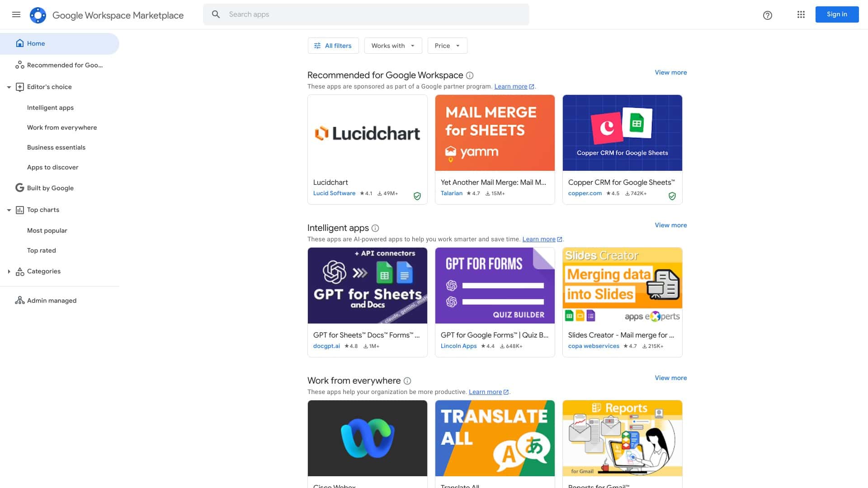Screen dimensions: 868x488
Task: Open the Google apps grid launcher
Action: click(801, 14)
